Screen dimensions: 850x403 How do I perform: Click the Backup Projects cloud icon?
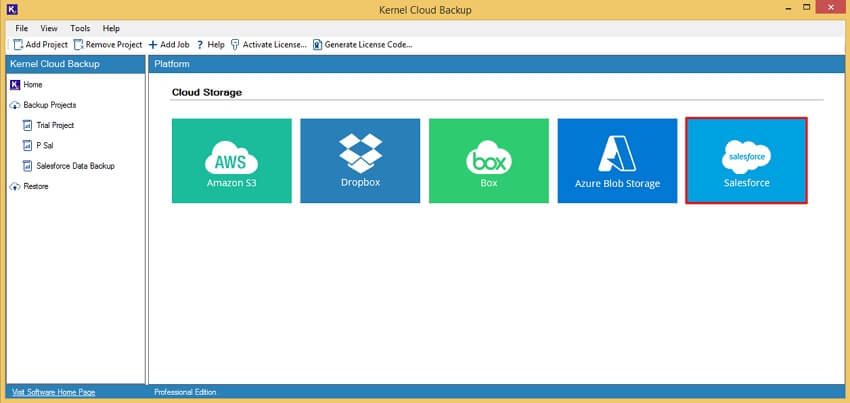click(x=15, y=105)
